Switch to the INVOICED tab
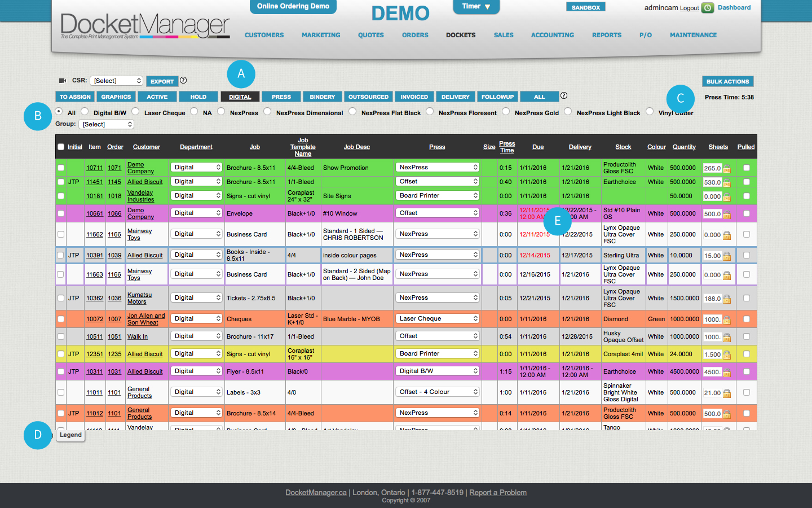Screen dimensions: 812x508 [414, 96]
